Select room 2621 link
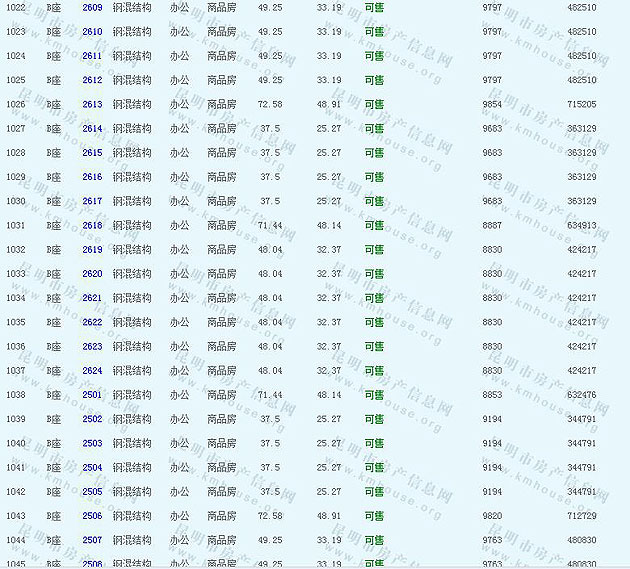Screen dimensions: 630x569 coord(92,298)
